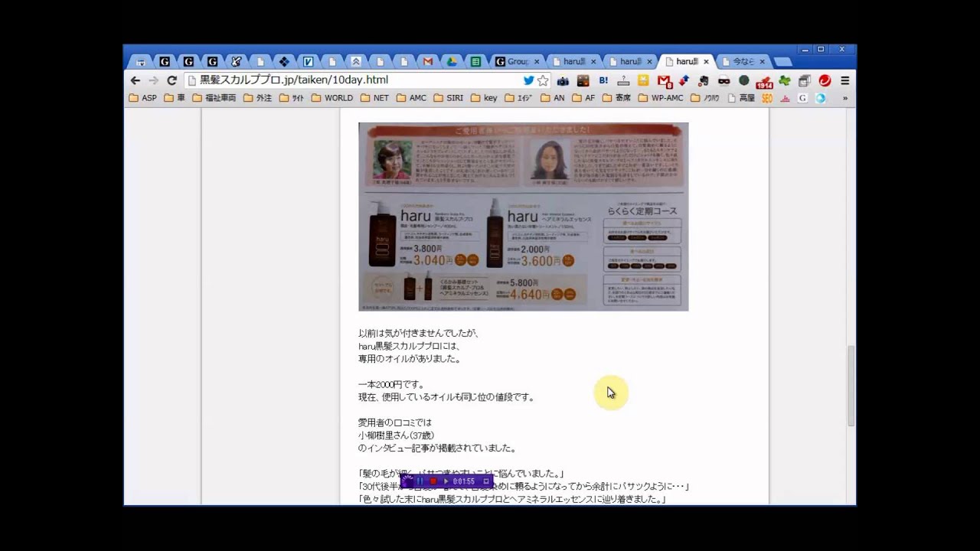
Task: Pause the screen recording
Action: click(420, 481)
